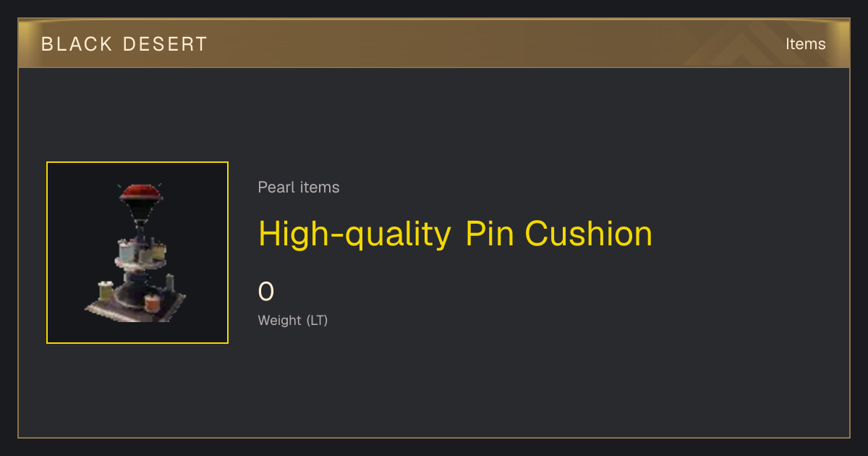Viewport: 868px width, 456px height.
Task: Click the High-quality Pin Cushion item icon
Action: (x=137, y=253)
